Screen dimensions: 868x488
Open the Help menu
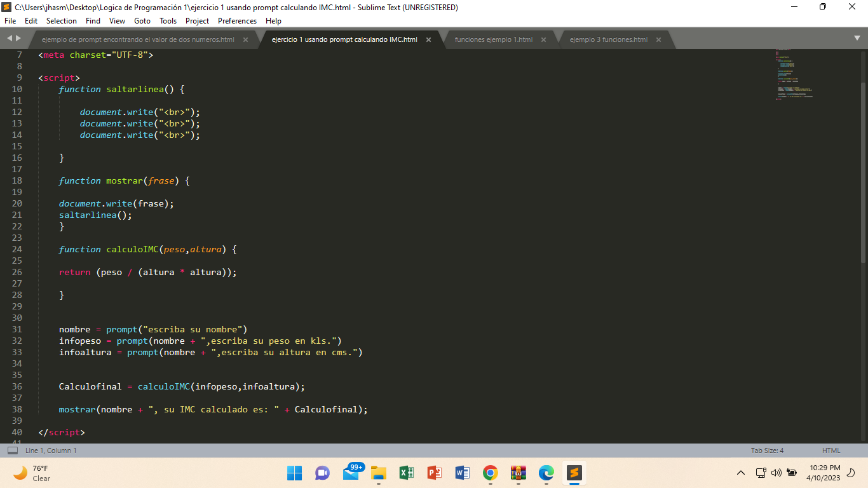tap(273, 21)
